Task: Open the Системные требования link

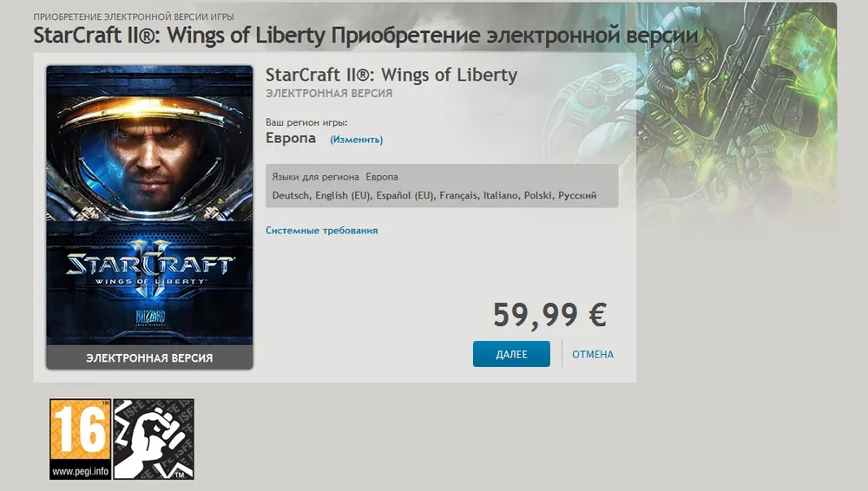Action: pos(322,230)
